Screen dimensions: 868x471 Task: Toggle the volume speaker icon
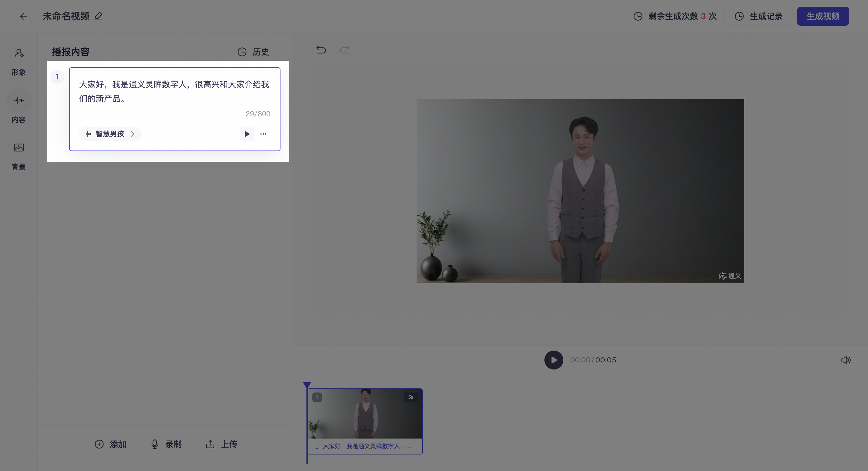(x=846, y=360)
